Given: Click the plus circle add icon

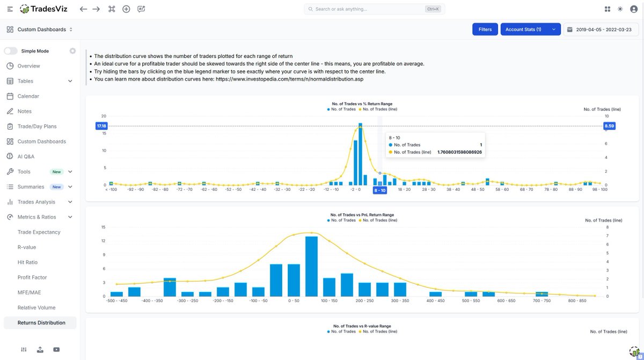Looking at the screenshot, I should pos(126,9).
